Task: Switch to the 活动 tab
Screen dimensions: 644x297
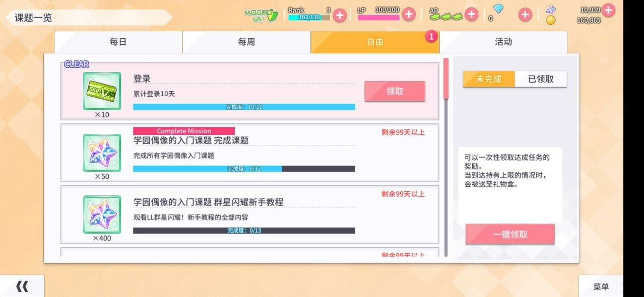Action: (x=503, y=42)
